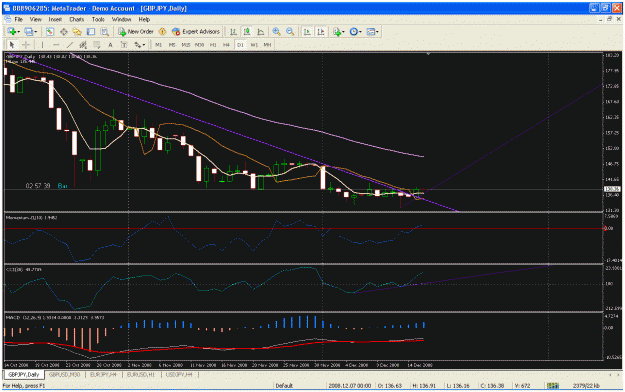Toggle the Expert Advisors button
The height and width of the screenshot is (392, 625).
pos(196,32)
